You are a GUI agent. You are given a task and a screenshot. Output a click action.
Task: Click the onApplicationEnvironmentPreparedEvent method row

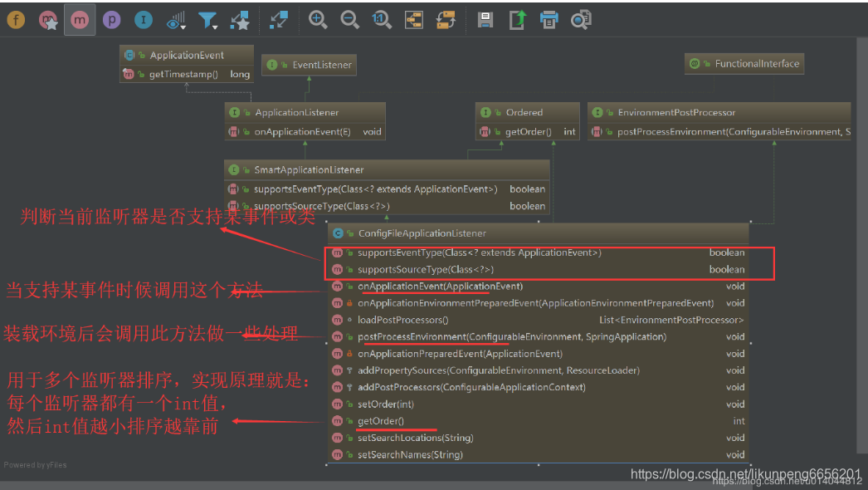(x=538, y=303)
